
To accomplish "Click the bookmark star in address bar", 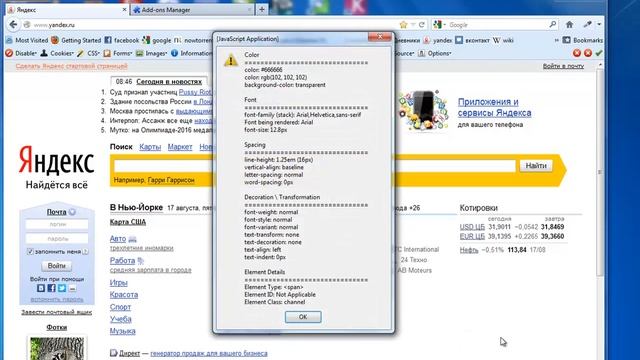I will (404, 25).
